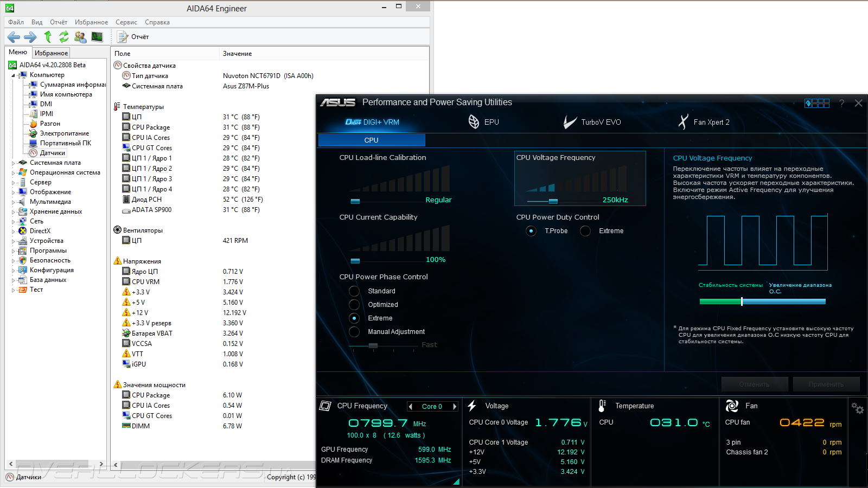Open the TurboV EVO section
Screen dimensions: 868x488
pyautogui.click(x=592, y=122)
